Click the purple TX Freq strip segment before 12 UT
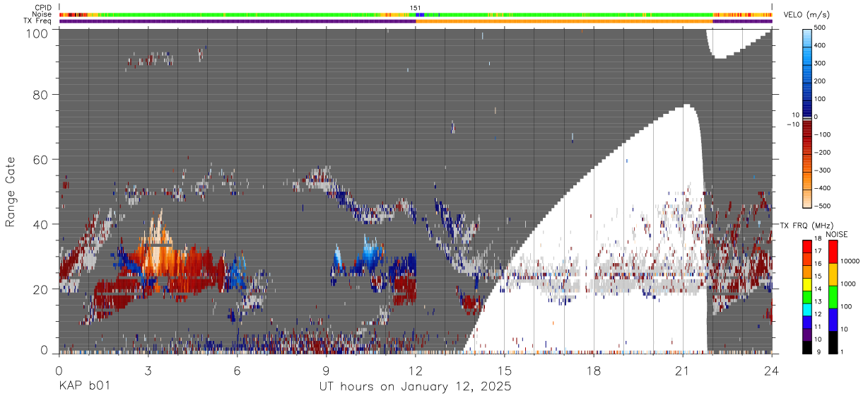This screenshot has width=868, height=401. point(237,21)
